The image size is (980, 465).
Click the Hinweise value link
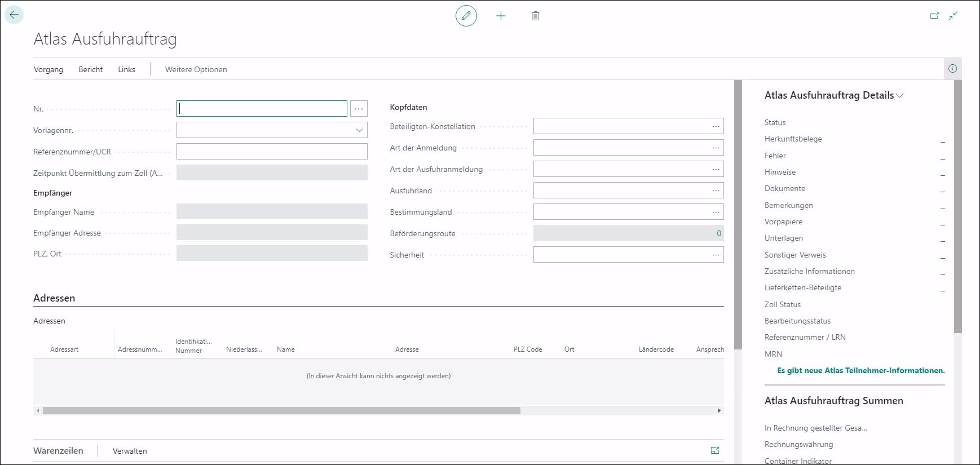942,172
